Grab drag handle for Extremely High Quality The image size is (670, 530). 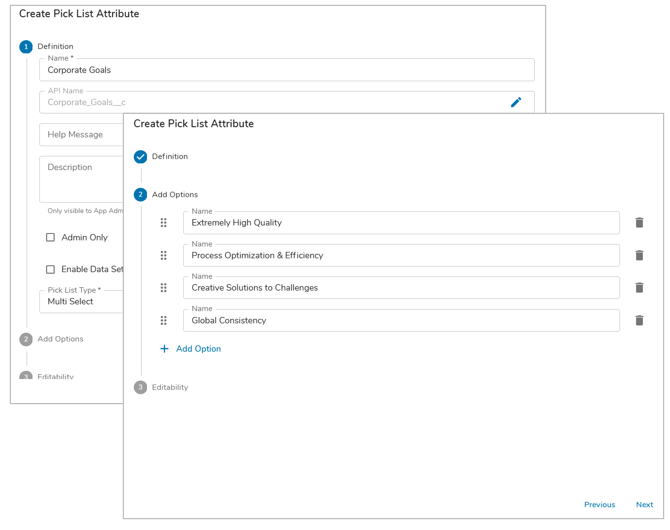coord(164,223)
